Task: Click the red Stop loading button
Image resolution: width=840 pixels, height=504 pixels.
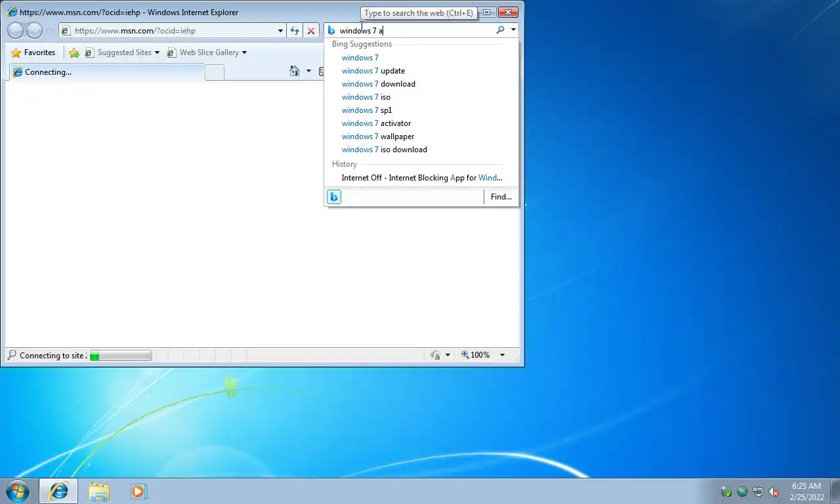Action: tap(311, 30)
